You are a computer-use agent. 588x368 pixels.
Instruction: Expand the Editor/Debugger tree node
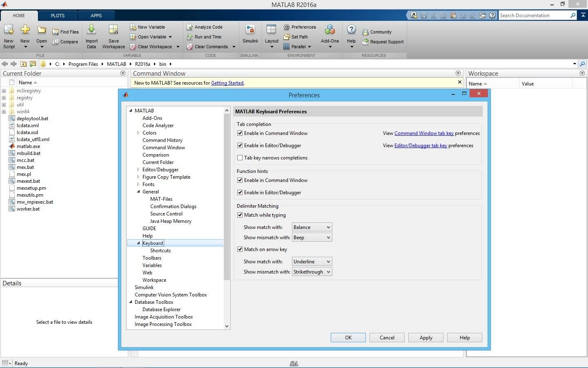(x=138, y=170)
